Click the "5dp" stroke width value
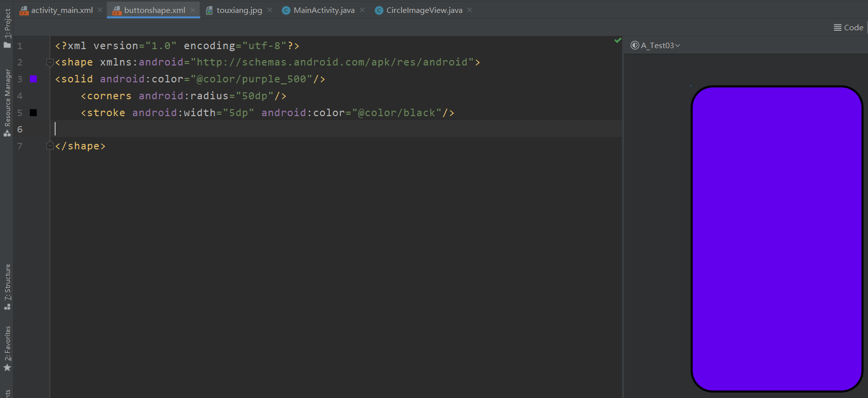Screen dimensions: 868x398 point(238,113)
